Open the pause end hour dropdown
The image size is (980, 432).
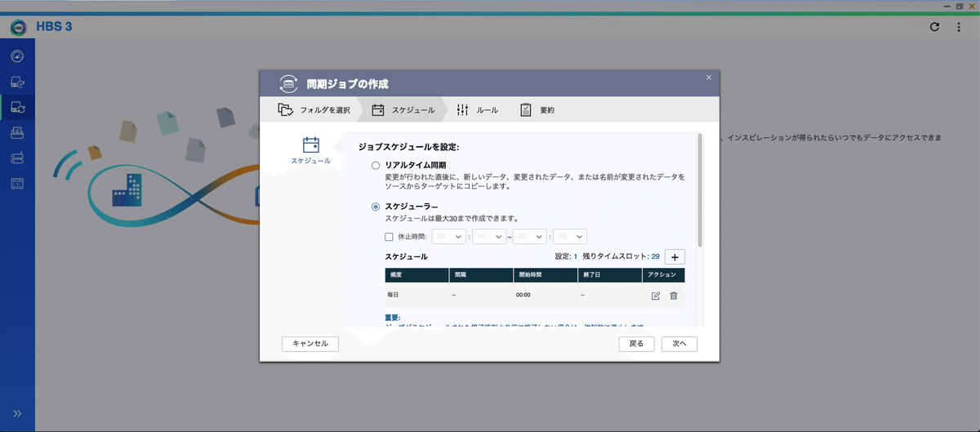[529, 237]
